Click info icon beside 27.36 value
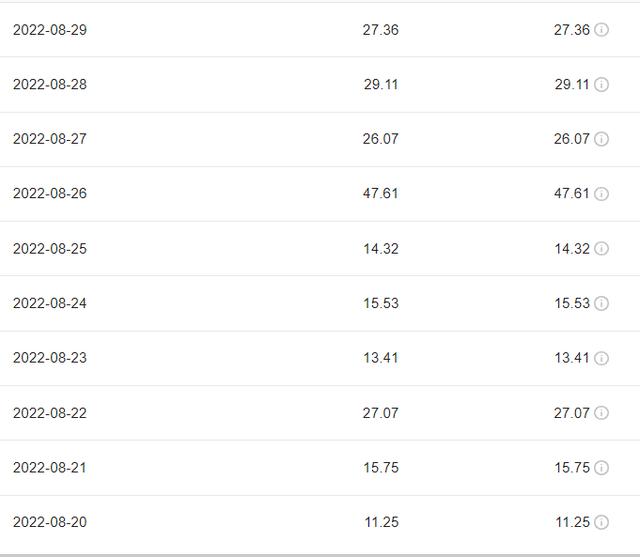Image resolution: width=640 pixels, height=557 pixels. tap(601, 30)
